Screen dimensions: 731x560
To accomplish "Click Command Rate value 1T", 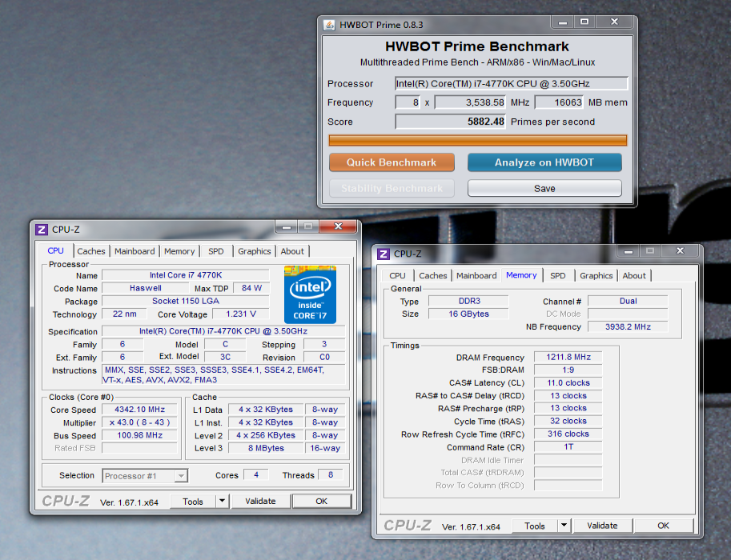I will pos(568,446).
